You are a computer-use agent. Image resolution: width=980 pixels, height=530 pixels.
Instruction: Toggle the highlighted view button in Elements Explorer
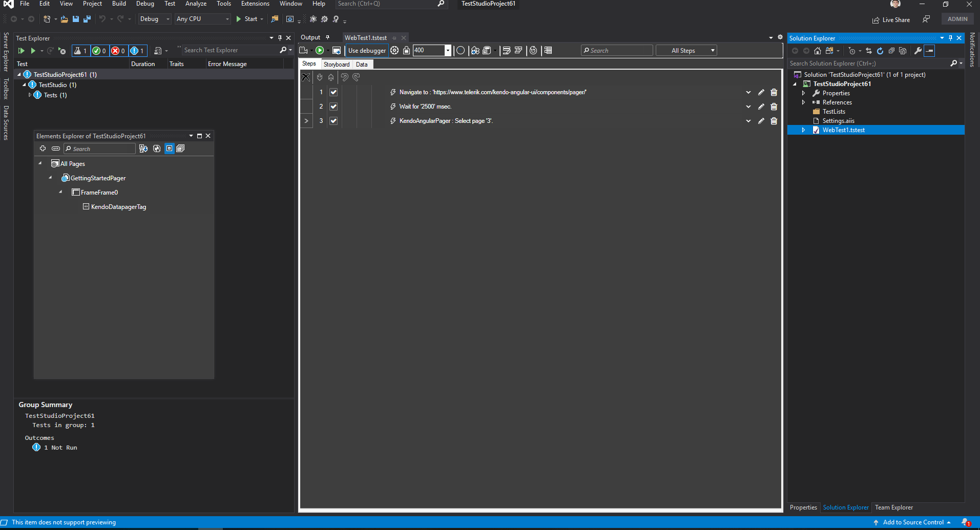tap(169, 149)
